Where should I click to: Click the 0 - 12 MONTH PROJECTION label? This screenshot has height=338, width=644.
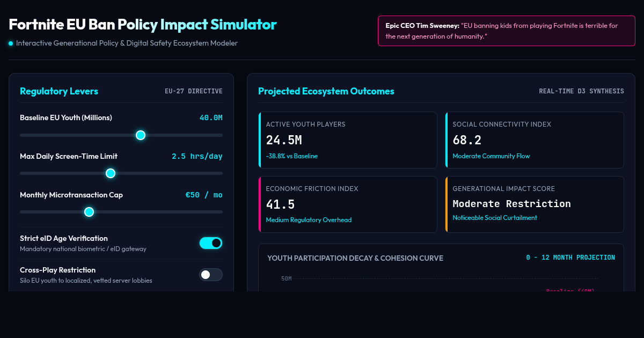point(570,258)
